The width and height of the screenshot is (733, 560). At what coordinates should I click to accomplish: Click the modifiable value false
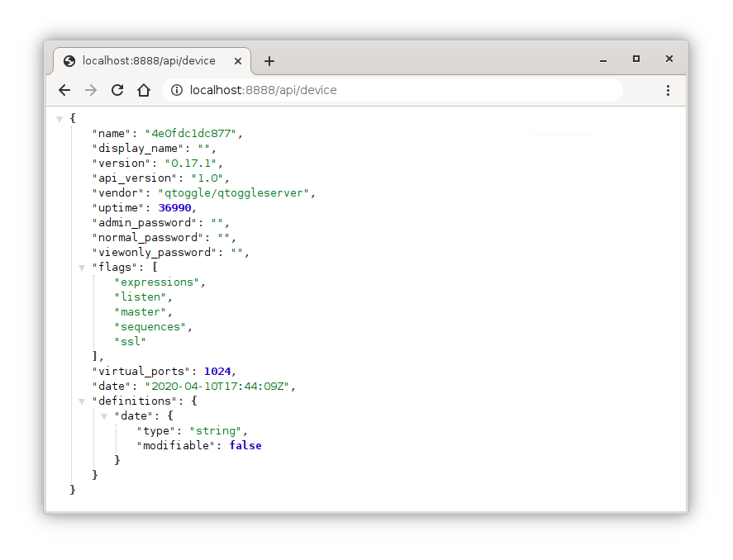coord(245,446)
